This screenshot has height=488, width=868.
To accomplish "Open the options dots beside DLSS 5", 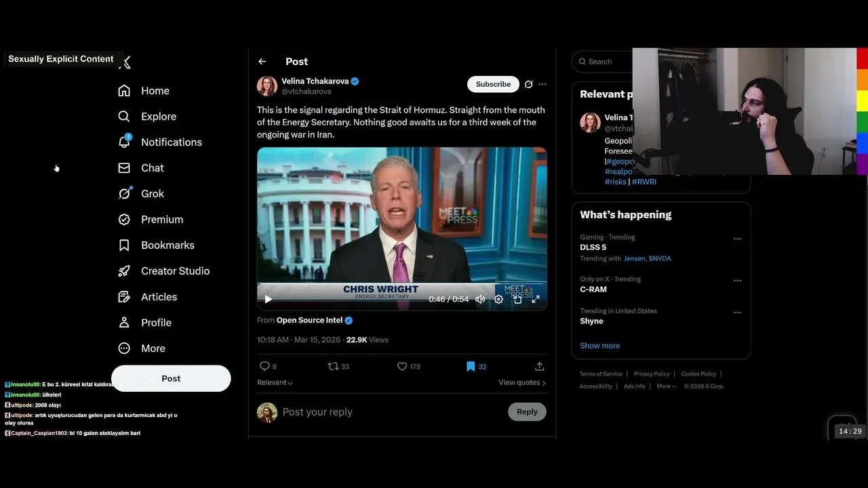I will pyautogui.click(x=737, y=239).
